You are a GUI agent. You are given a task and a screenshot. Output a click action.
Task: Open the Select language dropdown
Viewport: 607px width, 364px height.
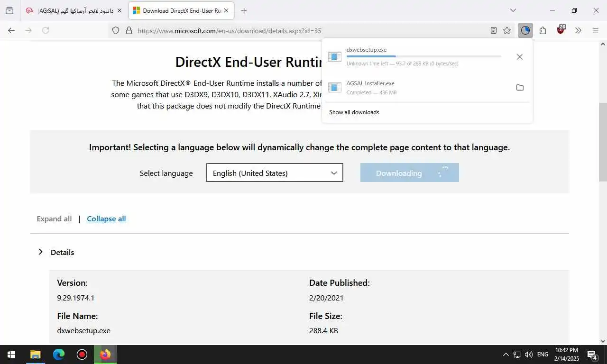tap(275, 173)
